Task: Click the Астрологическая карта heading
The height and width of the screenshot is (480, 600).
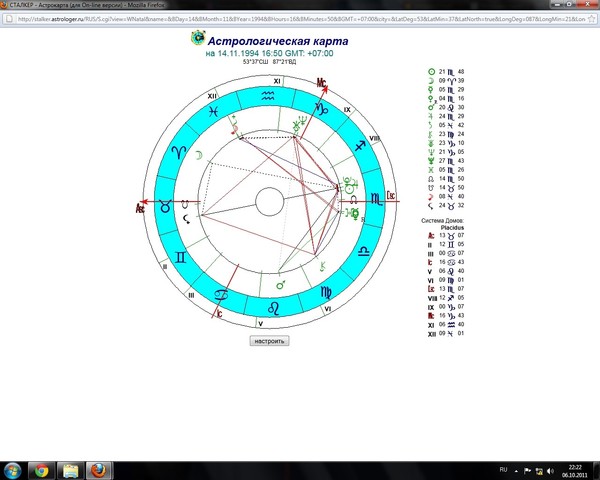Action: pyautogui.click(x=278, y=41)
